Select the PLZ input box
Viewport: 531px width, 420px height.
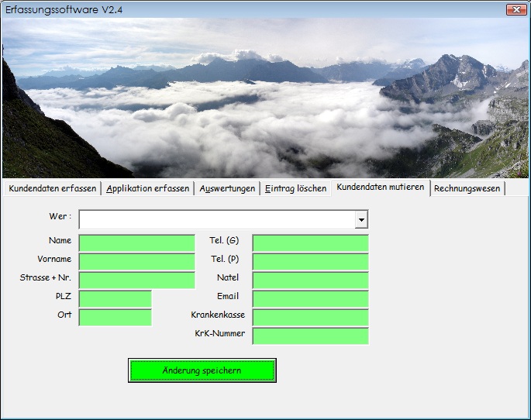[x=115, y=299]
